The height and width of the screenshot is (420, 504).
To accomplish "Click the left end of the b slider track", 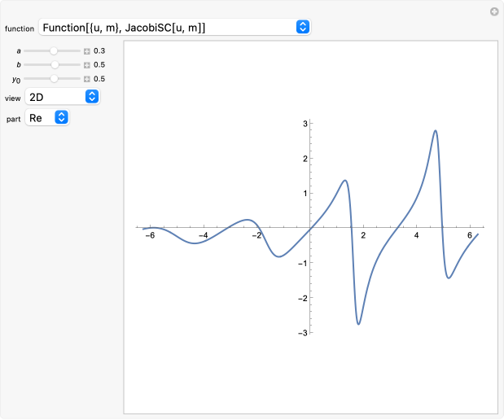I will pos(25,64).
